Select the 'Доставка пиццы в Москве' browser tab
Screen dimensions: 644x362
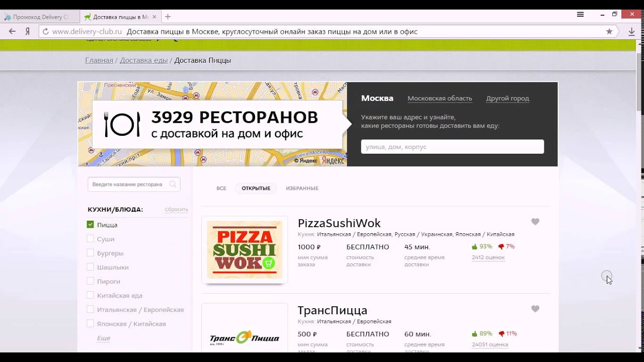(121, 17)
